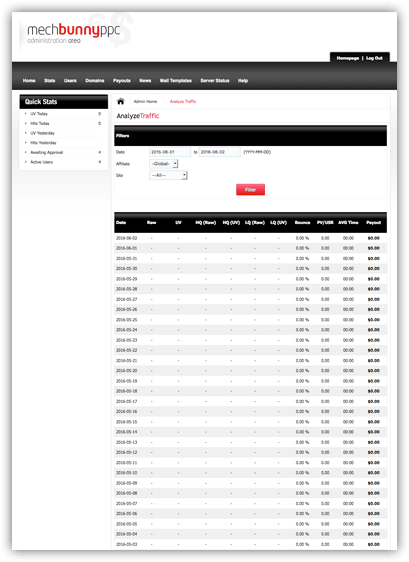Click the 2016-05-05 date cell
This screenshot has width=409, height=562.
tap(127, 524)
